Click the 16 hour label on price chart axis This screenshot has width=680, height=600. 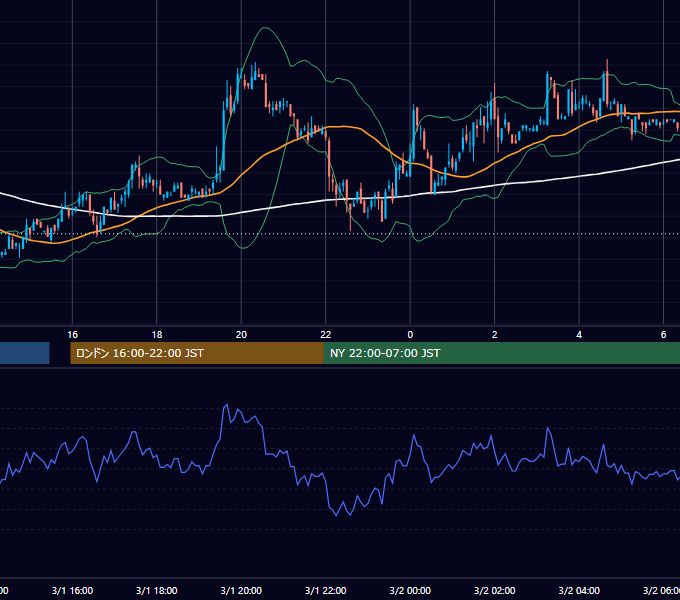72,335
